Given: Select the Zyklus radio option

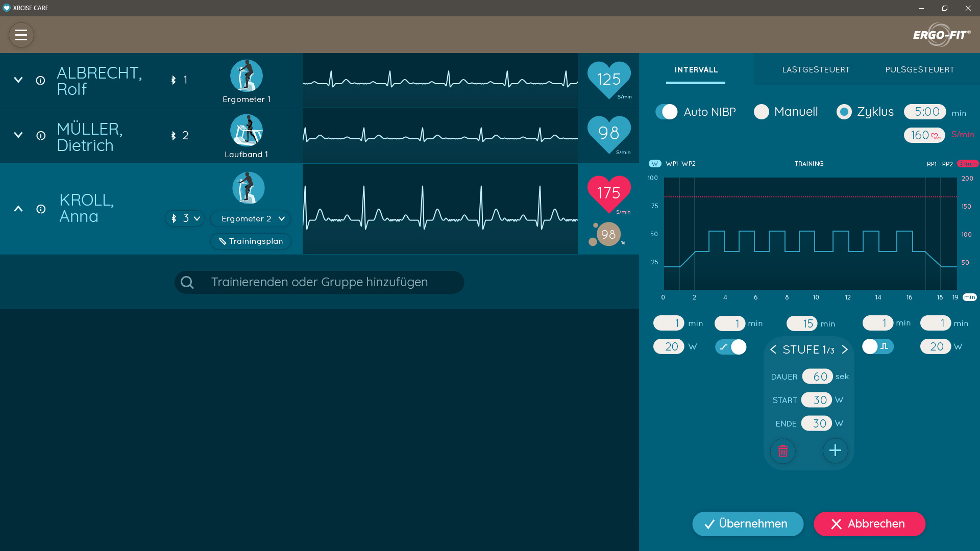Looking at the screenshot, I should pyautogui.click(x=844, y=112).
